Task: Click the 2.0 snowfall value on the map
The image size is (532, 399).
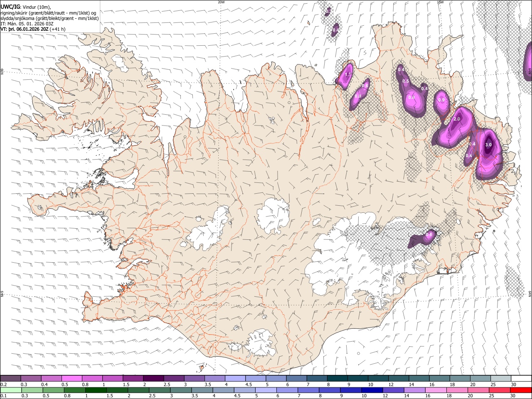Action: point(457,119)
